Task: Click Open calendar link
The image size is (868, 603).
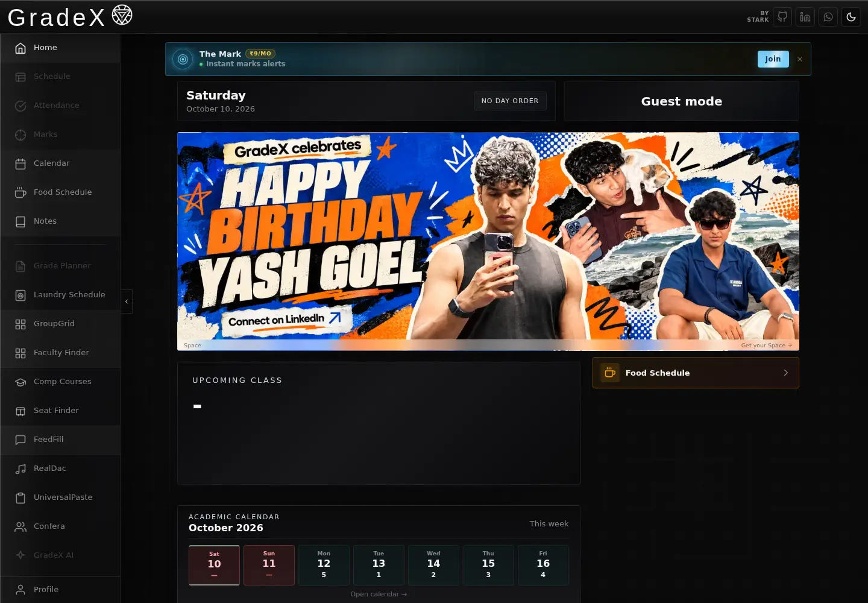Action: 379,594
